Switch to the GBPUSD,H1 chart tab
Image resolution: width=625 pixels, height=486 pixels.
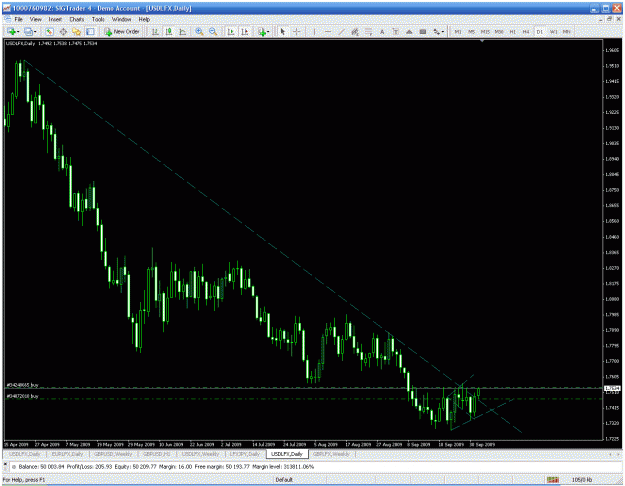(x=157, y=454)
